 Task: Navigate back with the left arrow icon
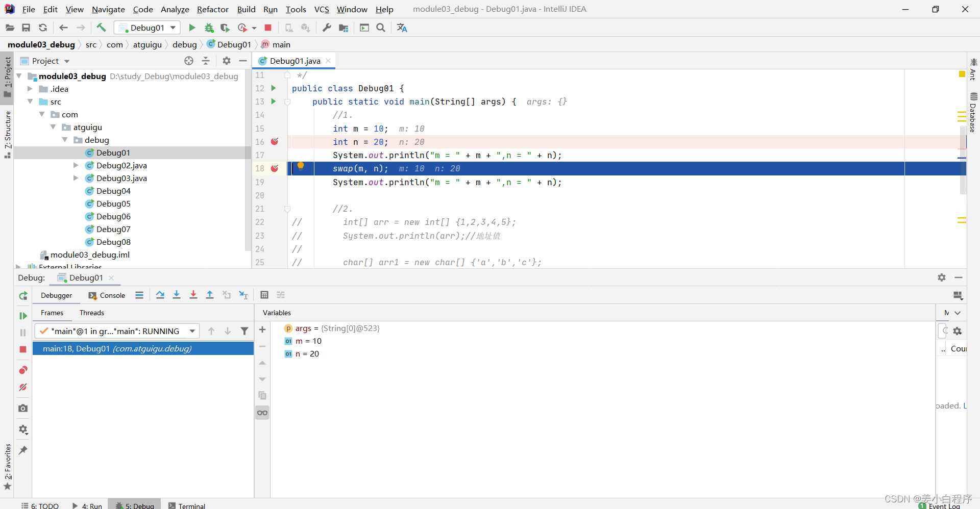pos(63,28)
